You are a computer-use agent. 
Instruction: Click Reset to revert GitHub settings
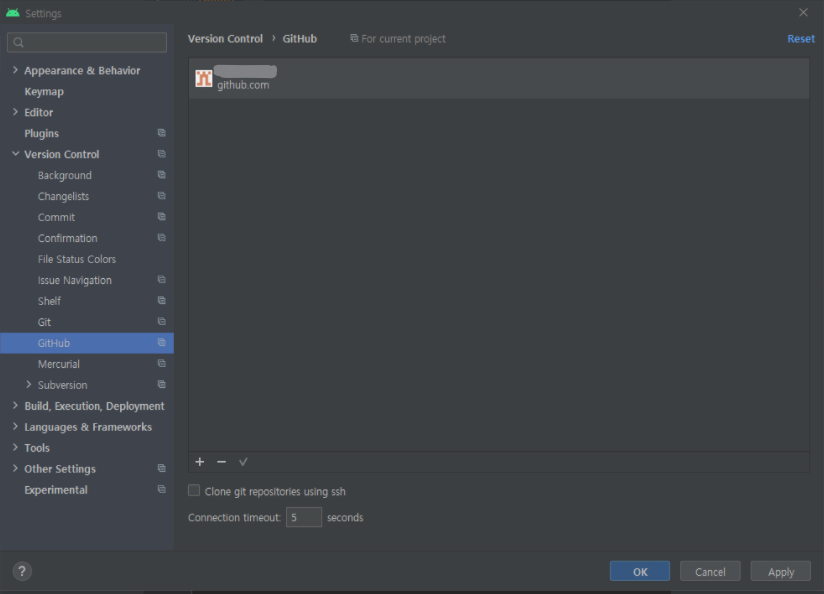(x=800, y=38)
